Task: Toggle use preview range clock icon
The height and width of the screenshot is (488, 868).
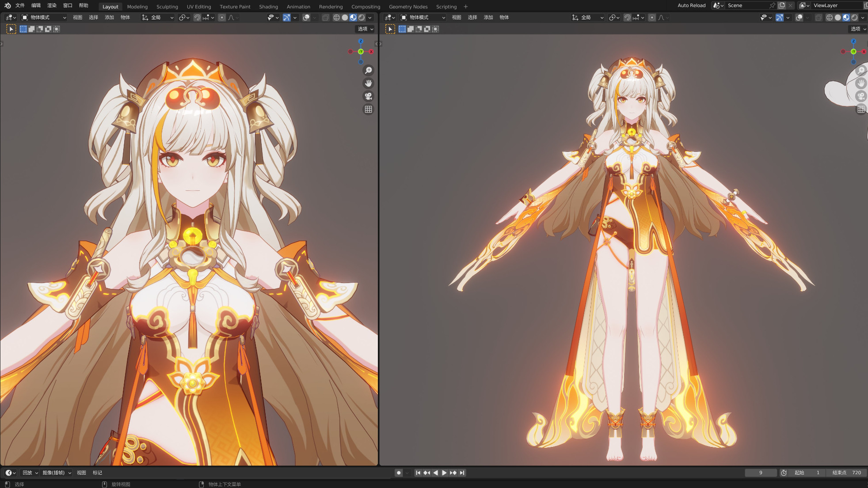Action: [x=784, y=473]
